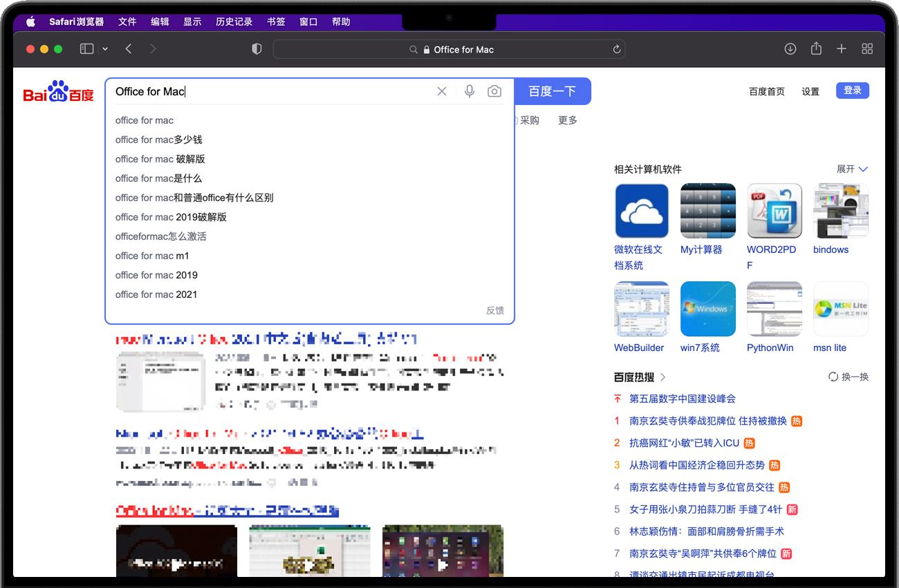Image resolution: width=899 pixels, height=588 pixels.
Task: Open the share icon in toolbar
Action: click(x=816, y=48)
